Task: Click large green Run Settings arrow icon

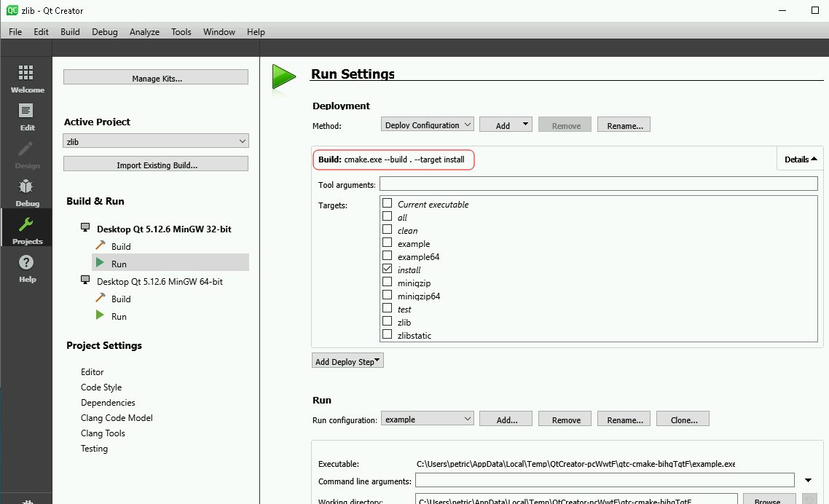Action: coord(284,77)
